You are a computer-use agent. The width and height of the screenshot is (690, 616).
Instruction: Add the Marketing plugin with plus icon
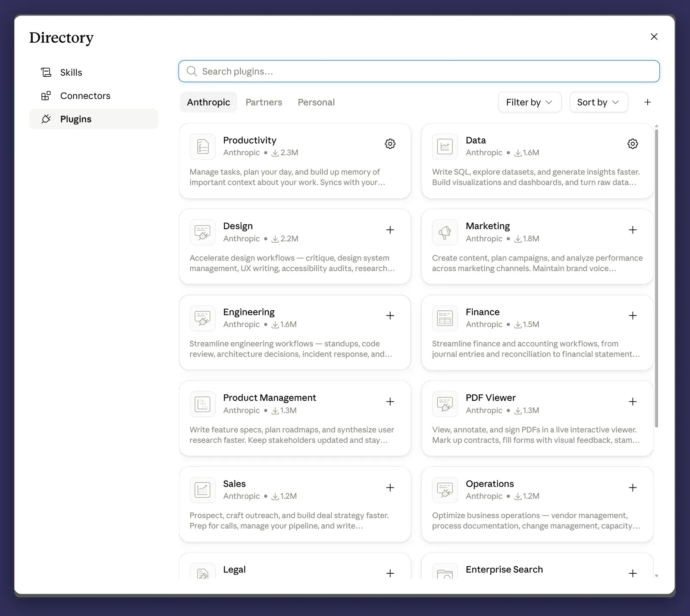point(633,230)
